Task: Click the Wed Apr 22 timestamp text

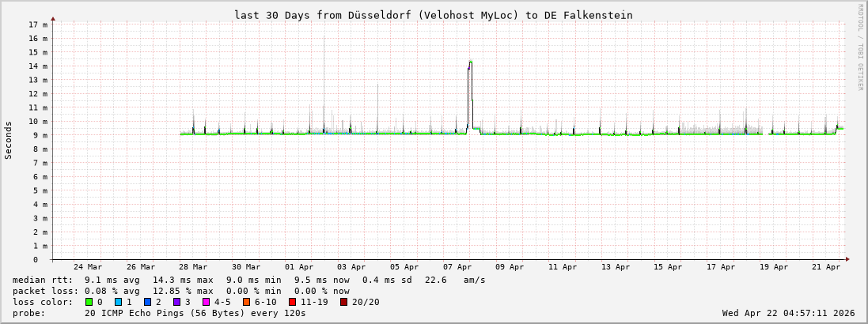Action: [x=788, y=313]
